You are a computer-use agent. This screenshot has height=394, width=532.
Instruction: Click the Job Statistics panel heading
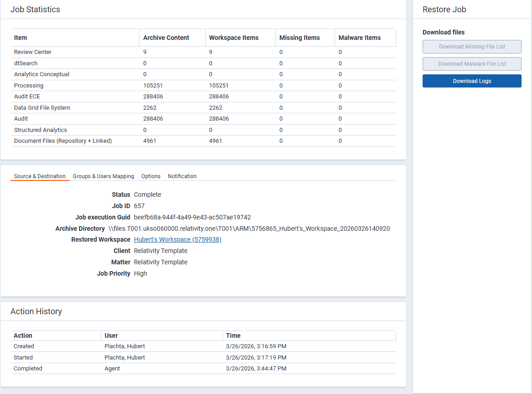coord(35,10)
